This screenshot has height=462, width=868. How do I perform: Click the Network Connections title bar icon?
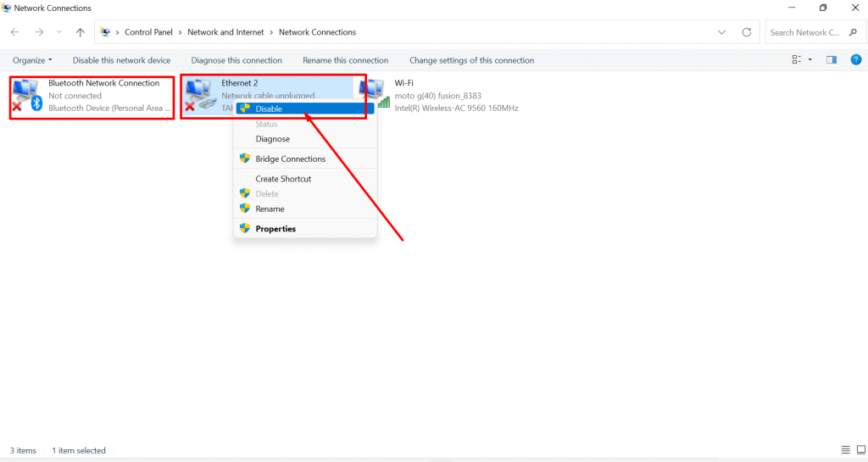click(x=6, y=8)
